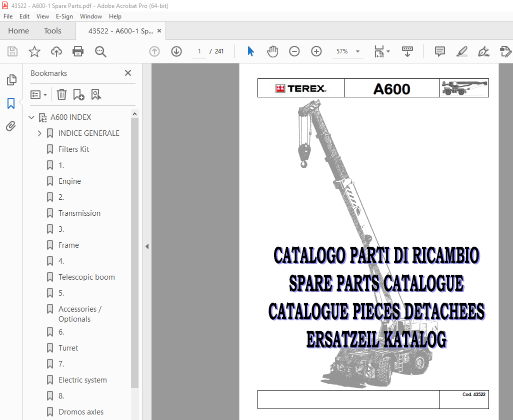Jump to the Frame bookmark
This screenshot has height=420, width=513.
(x=68, y=246)
